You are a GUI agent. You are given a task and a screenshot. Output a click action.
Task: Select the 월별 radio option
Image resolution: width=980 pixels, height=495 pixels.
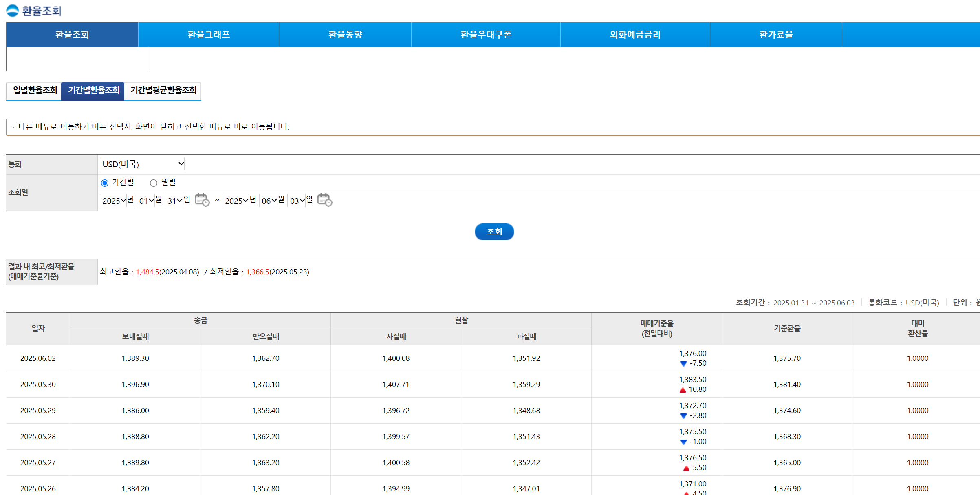tap(154, 183)
